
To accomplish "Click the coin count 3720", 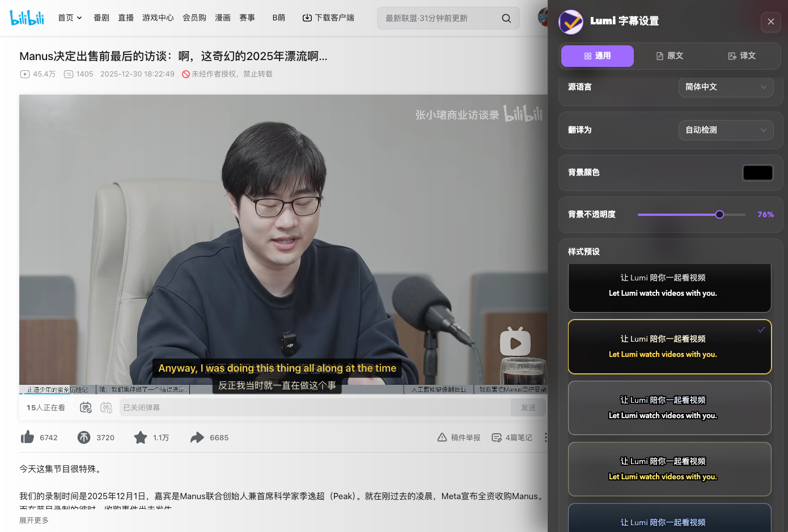I will tap(105, 437).
